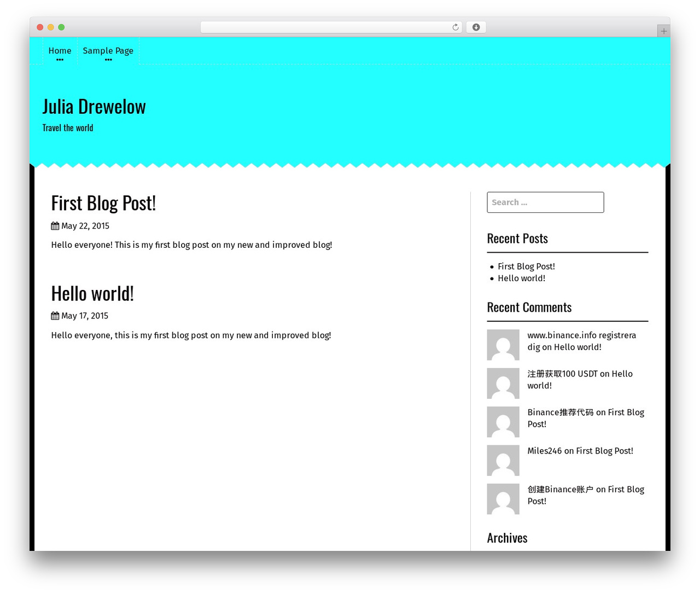The width and height of the screenshot is (700, 593).
Task: Click the browser download icon
Action: (476, 27)
